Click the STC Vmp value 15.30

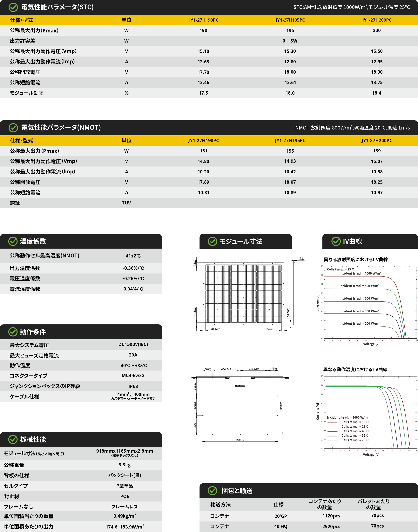[x=290, y=51]
